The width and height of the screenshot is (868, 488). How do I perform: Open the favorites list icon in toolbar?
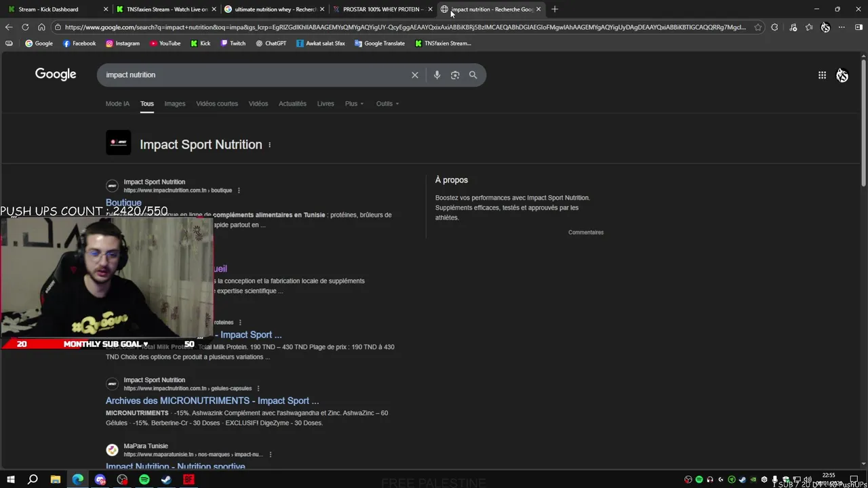(x=809, y=27)
